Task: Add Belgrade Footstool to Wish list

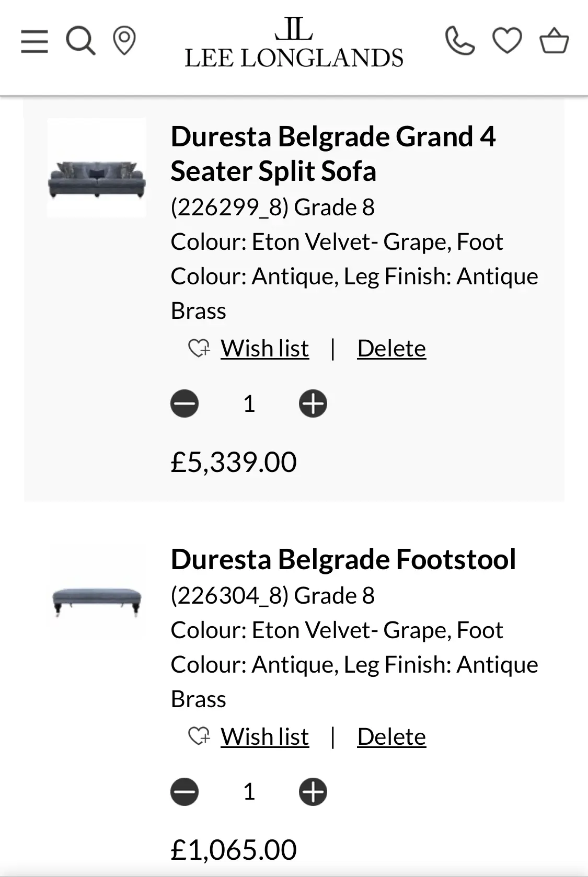Action: [264, 737]
